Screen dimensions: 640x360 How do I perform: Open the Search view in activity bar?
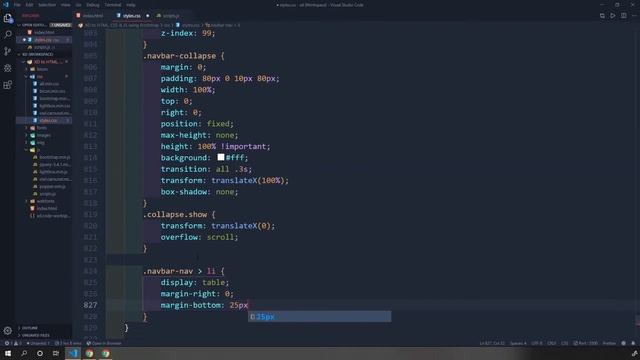point(8,35)
